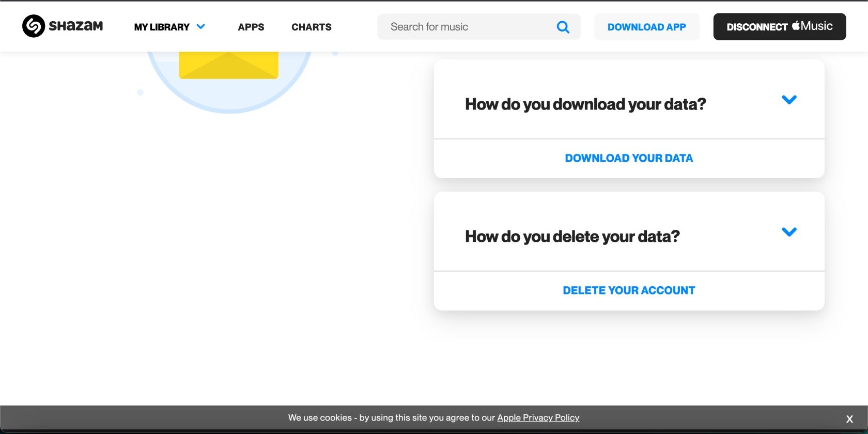868x434 pixels.
Task: Disconnect Apple Music account
Action: click(x=780, y=27)
